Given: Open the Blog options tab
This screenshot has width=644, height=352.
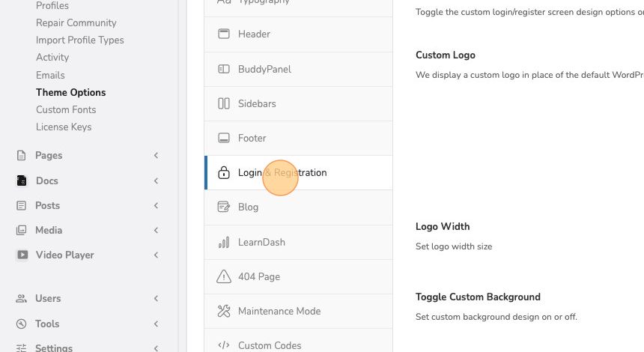Looking at the screenshot, I should point(298,207).
